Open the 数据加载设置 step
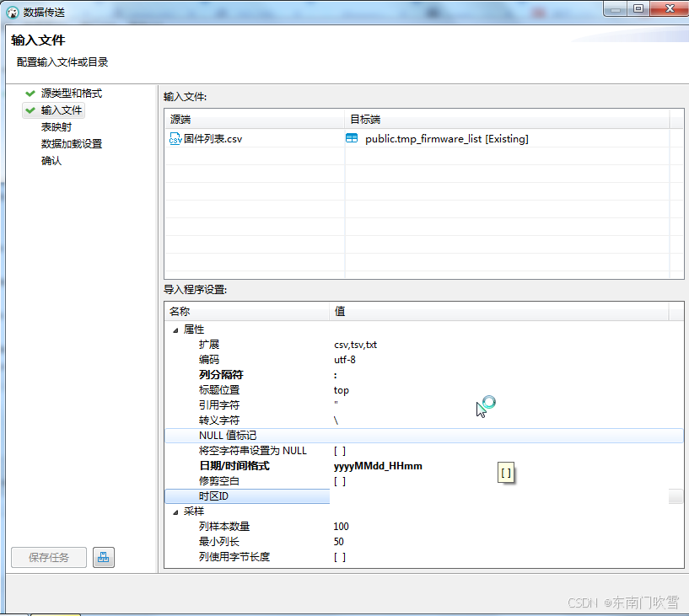This screenshot has height=616, width=689. point(71,144)
